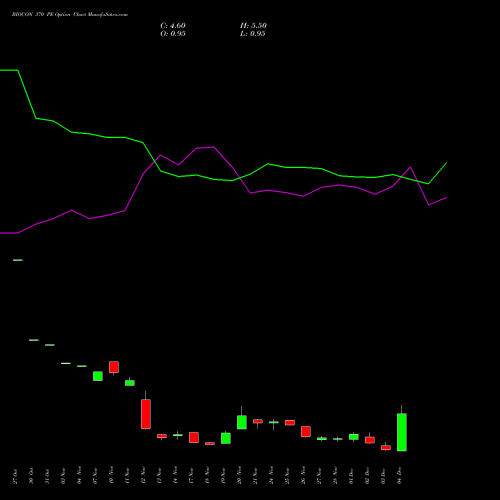The width and height of the screenshot is (500, 500).
Task: Click the 10 Nov date label
Action: (111, 475)
